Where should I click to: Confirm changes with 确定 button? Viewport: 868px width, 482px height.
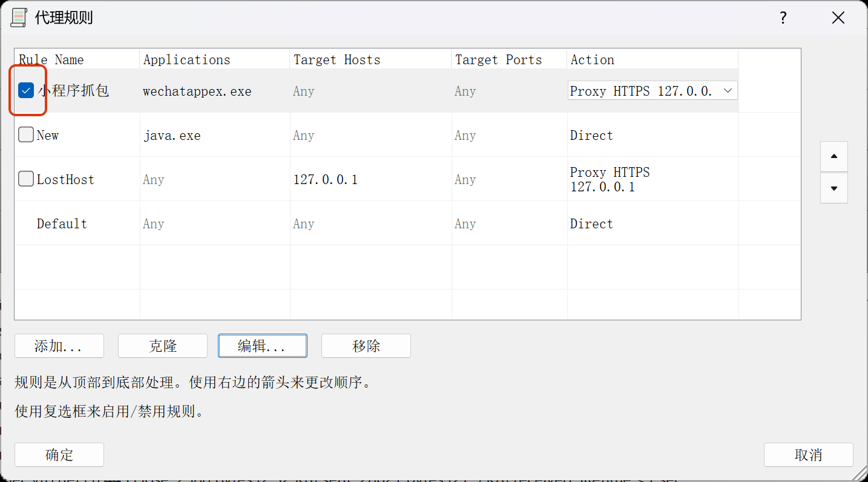click(x=59, y=455)
